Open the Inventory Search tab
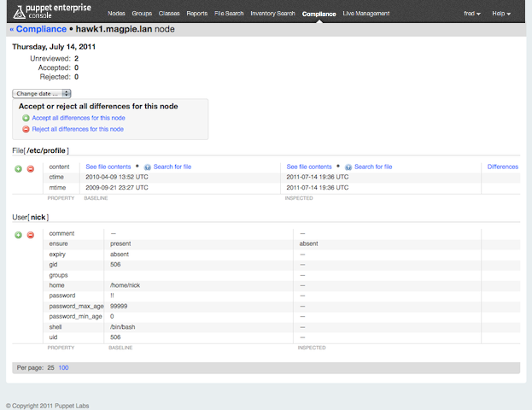The height and width of the screenshot is (410, 532). tap(272, 14)
